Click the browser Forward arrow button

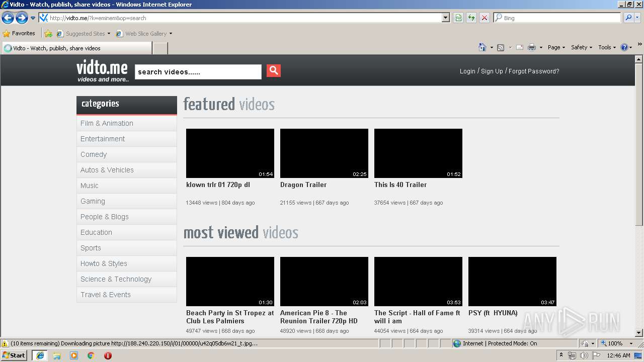pos(22,18)
